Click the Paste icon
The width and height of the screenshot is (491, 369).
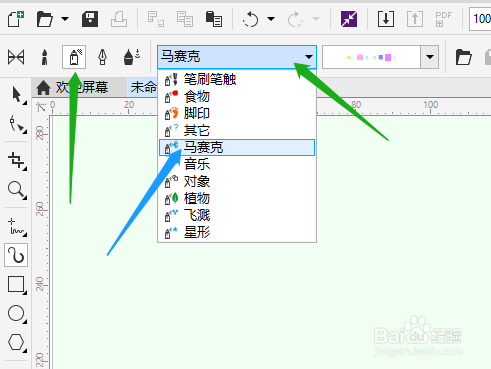coord(214,19)
